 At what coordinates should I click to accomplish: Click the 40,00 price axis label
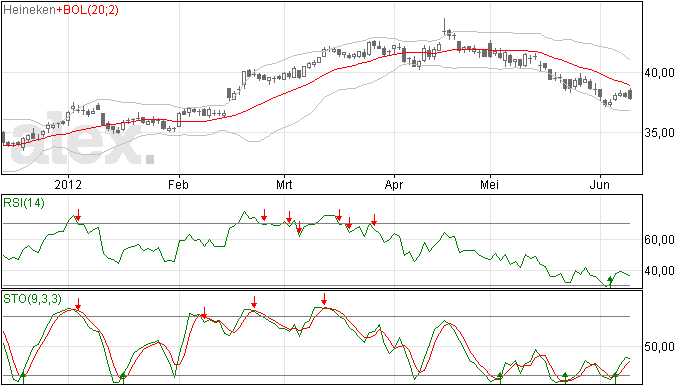659,73
